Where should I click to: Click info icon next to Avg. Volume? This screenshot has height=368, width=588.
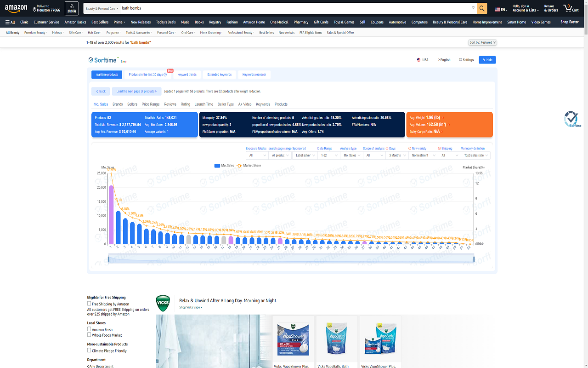point(449,125)
